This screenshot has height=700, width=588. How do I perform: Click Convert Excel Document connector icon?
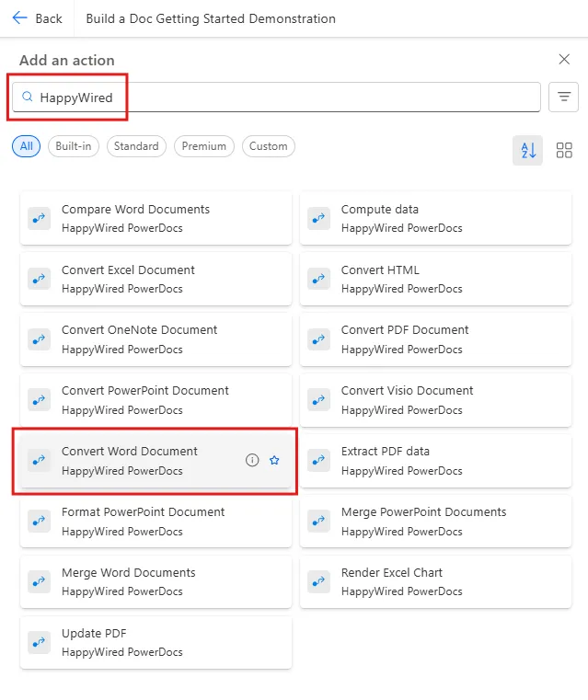click(x=39, y=279)
